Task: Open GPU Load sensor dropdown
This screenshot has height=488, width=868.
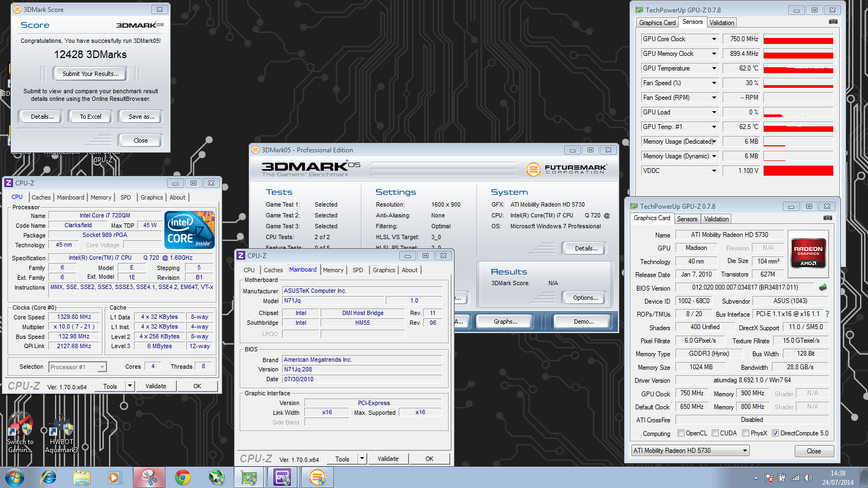Action: coord(714,112)
